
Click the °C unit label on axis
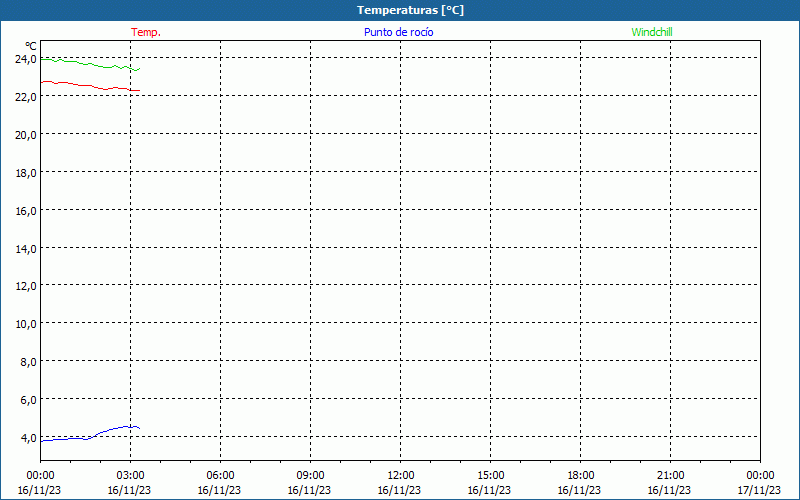[x=31, y=46]
